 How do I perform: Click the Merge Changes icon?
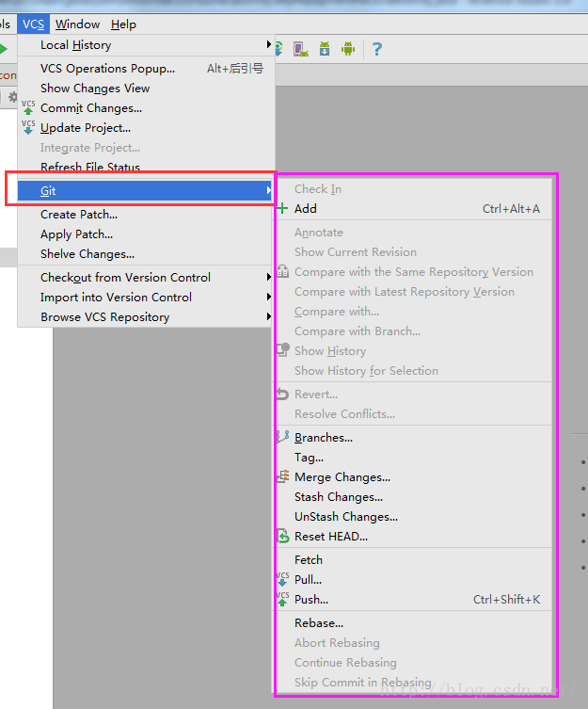(x=283, y=476)
